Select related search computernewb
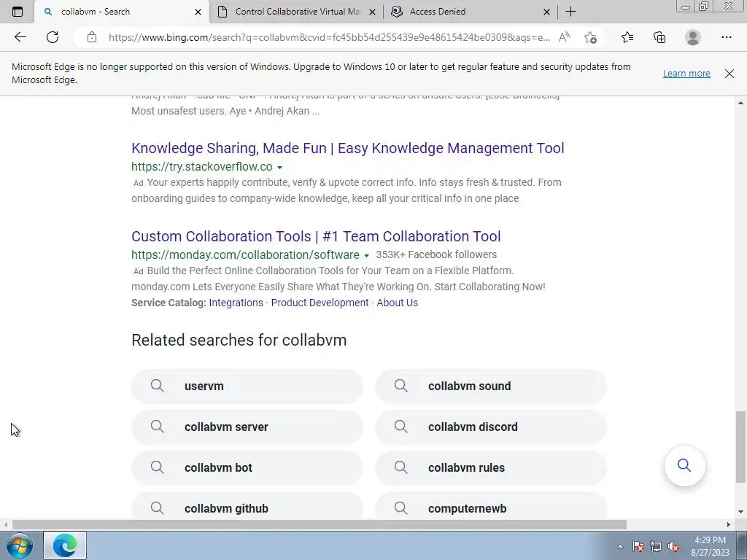 [491, 506]
